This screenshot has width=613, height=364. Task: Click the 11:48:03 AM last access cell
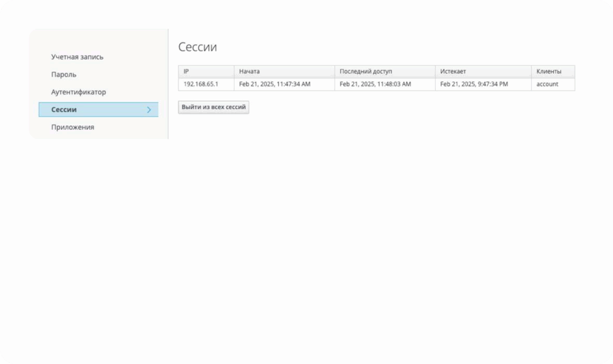[x=375, y=84]
